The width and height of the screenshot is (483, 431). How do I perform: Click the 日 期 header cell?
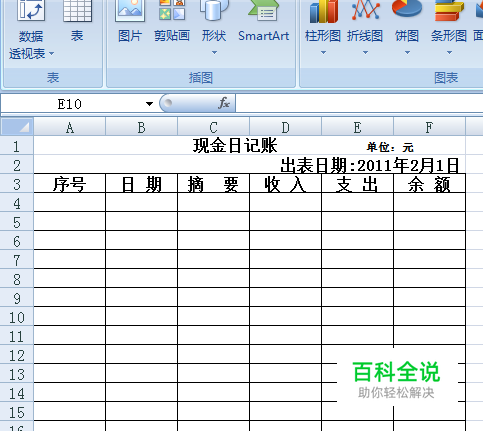pos(142,183)
